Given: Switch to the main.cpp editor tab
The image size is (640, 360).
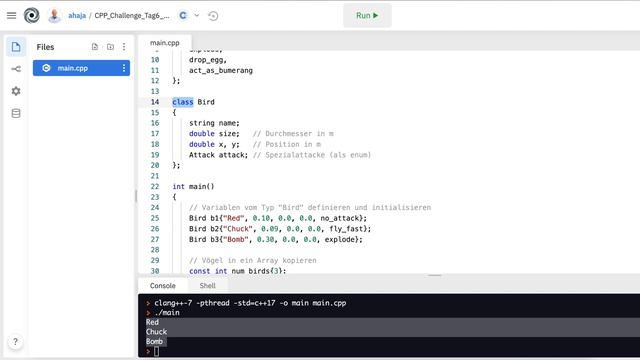Looking at the screenshot, I should [164, 43].
